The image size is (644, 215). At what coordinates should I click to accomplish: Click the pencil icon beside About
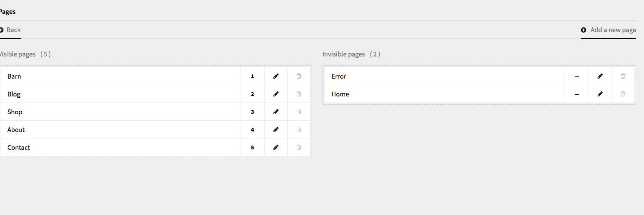point(276,129)
